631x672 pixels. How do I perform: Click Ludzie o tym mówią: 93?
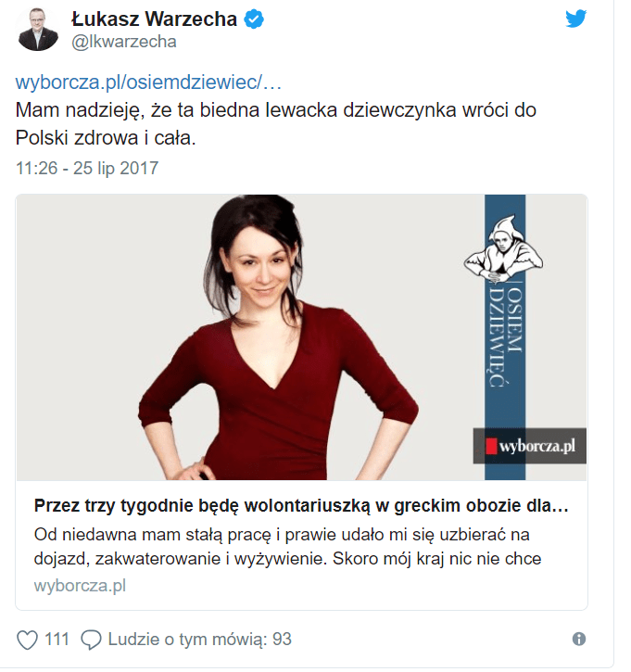tap(199, 640)
